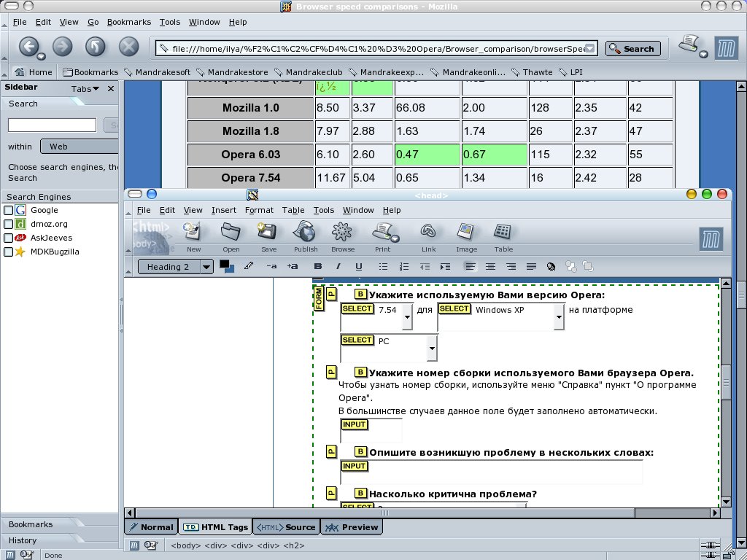Click the Browse toolbar icon
Image resolution: width=747 pixels, height=560 pixels.
[x=342, y=234]
